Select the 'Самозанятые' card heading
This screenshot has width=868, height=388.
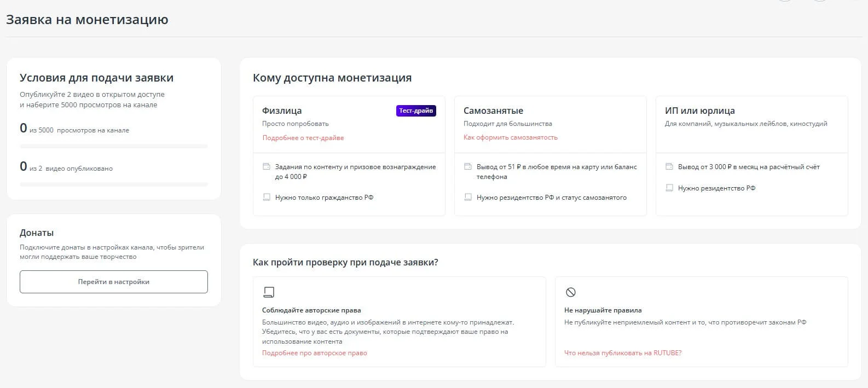point(493,111)
